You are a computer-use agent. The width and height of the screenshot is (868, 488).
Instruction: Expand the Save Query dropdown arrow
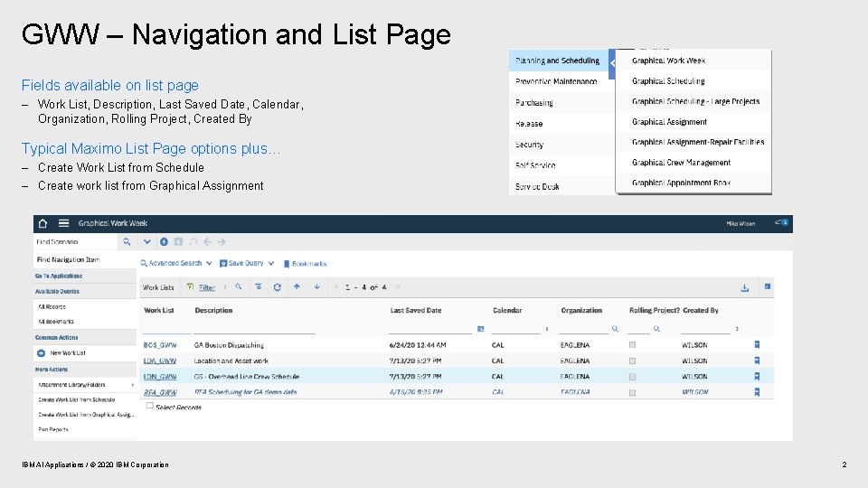270,263
